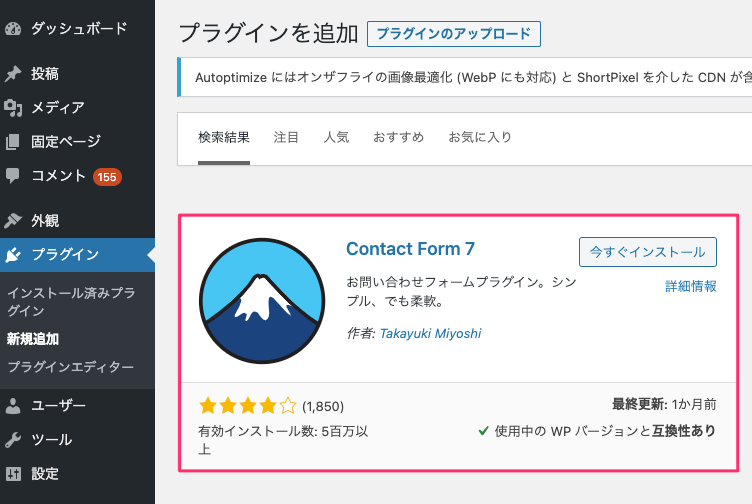Click the Contact Form 7 Mt. Fuji logo
The height and width of the screenshot is (504, 752).
point(262,301)
